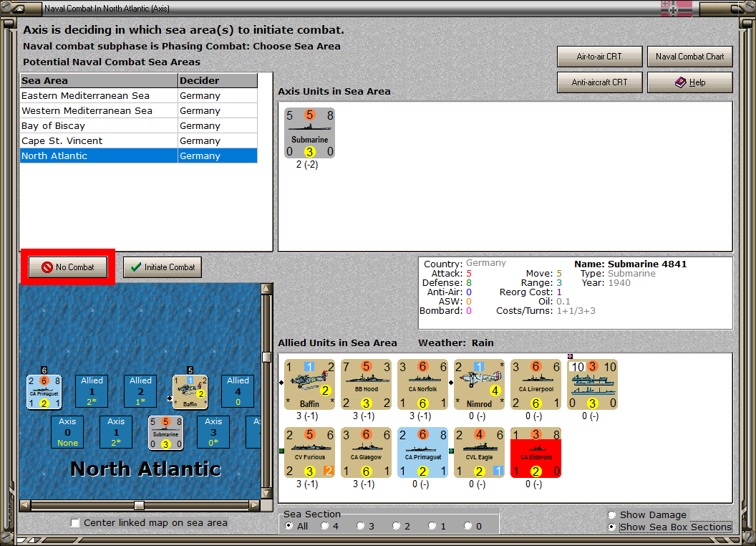Click the Initiate Combat button
The image size is (756, 546).
click(163, 267)
